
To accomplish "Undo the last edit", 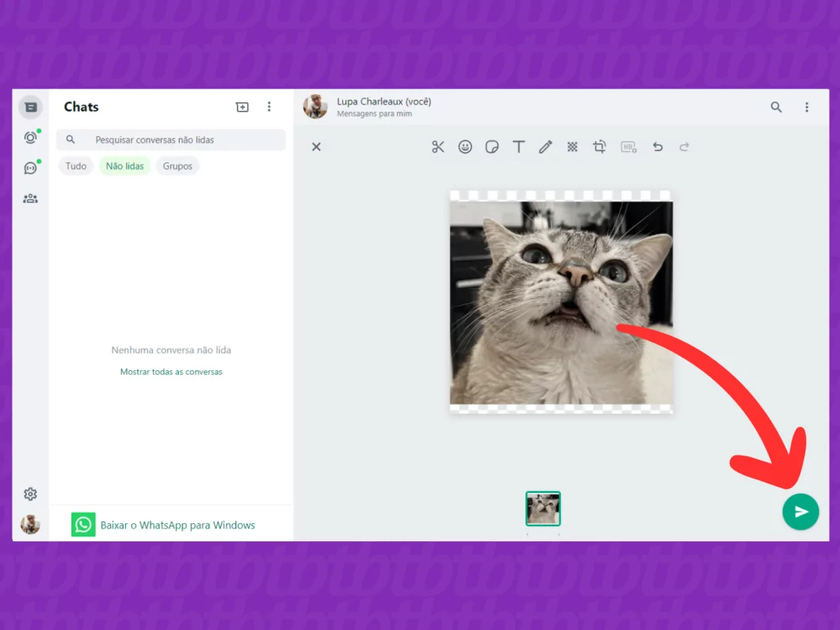I will pyautogui.click(x=657, y=147).
